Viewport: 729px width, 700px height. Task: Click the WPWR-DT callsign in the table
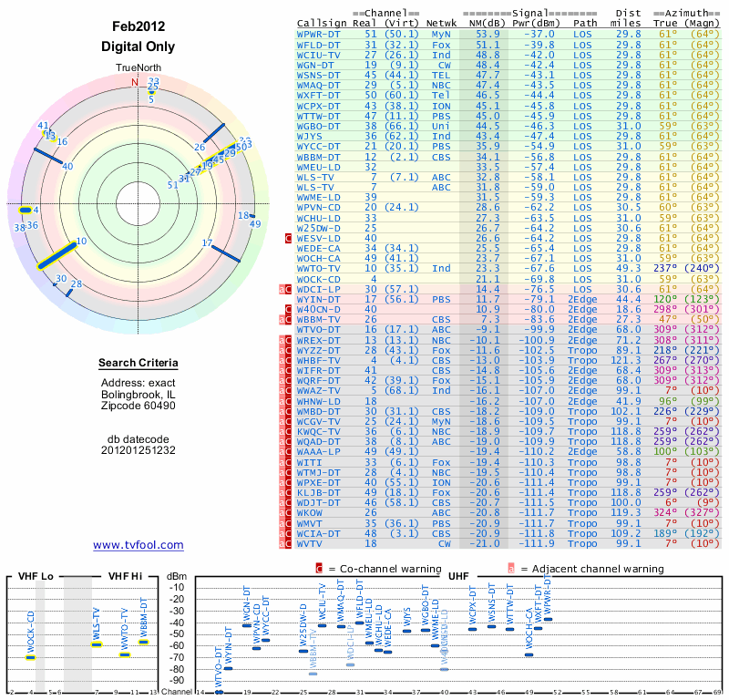321,33
